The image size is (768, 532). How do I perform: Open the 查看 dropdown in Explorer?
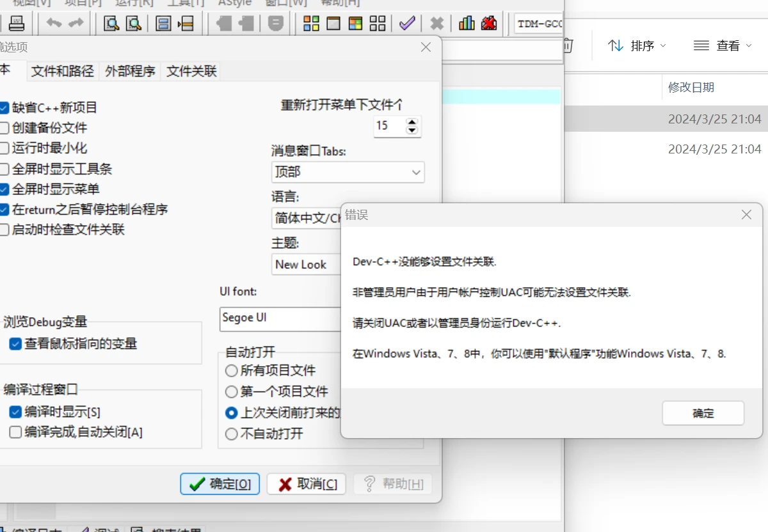coord(723,45)
